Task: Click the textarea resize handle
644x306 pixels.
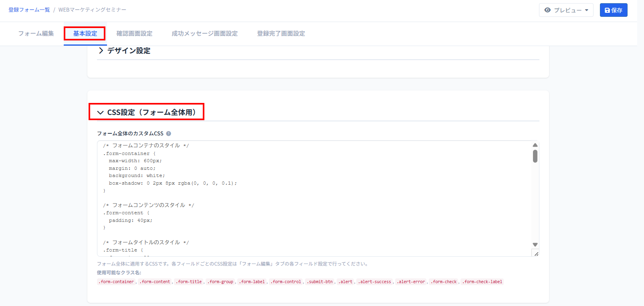Action: coord(536,254)
